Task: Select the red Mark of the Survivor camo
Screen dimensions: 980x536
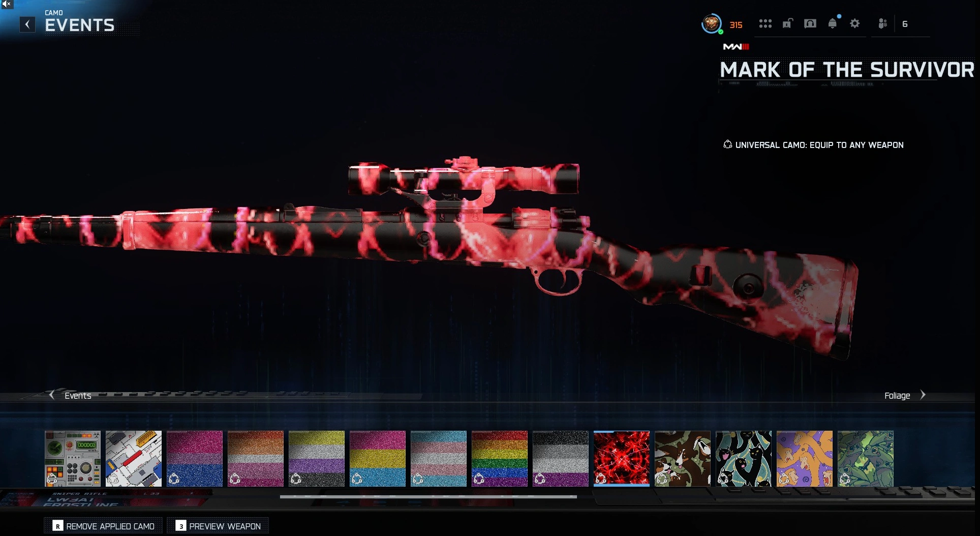Action: coord(622,459)
